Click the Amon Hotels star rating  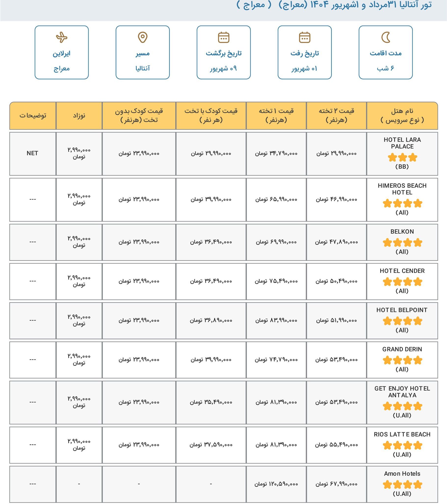(x=402, y=485)
